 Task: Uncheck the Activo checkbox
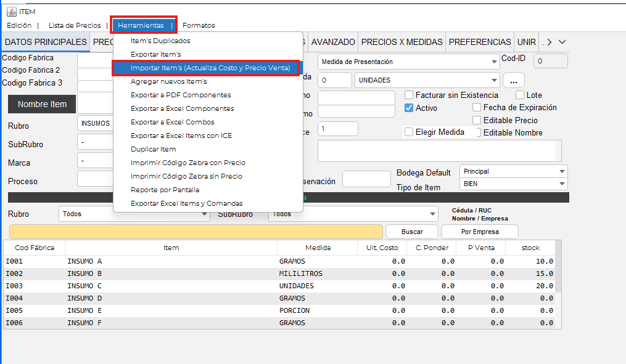[x=409, y=108]
